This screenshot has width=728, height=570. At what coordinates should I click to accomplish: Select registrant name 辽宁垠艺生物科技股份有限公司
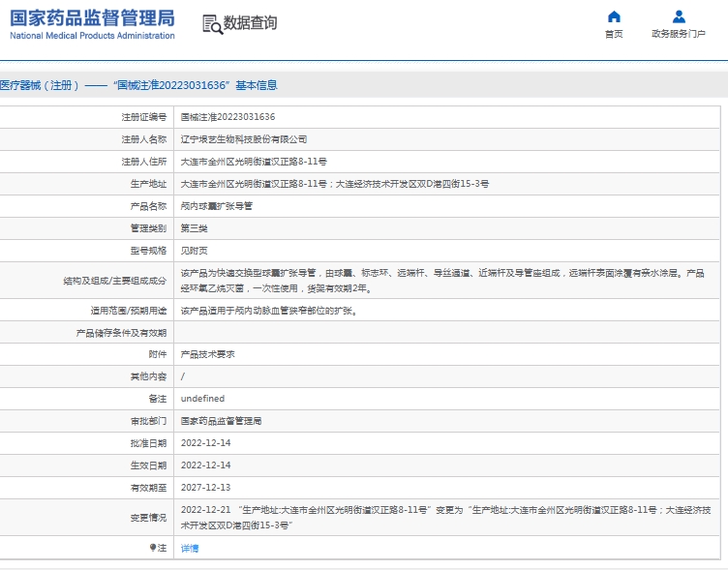point(244,139)
